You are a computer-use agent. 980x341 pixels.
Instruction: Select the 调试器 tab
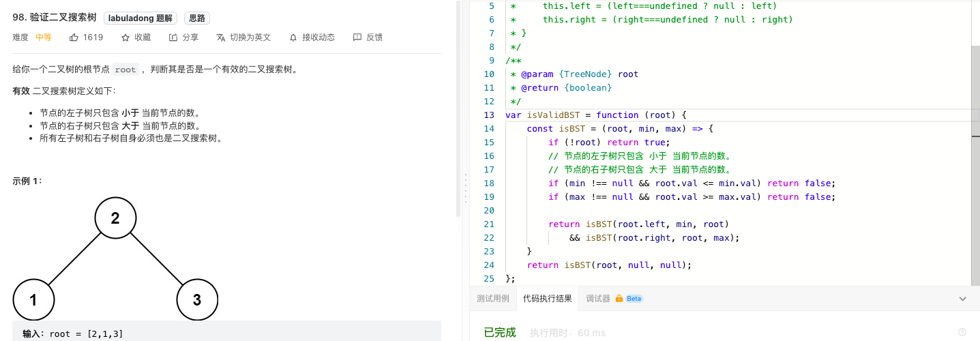pos(598,299)
